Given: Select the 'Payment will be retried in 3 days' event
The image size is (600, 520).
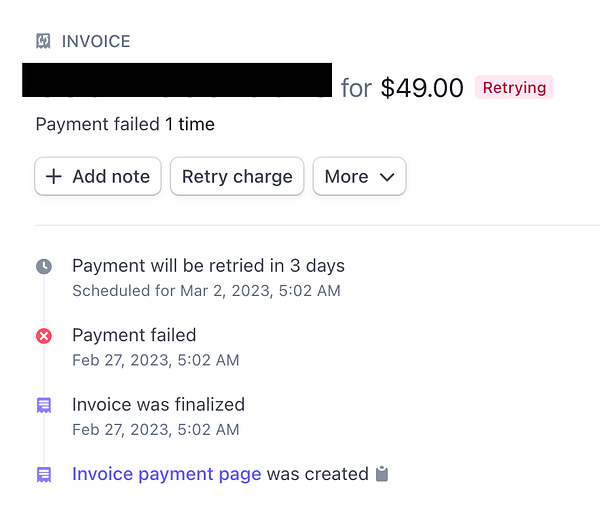Looking at the screenshot, I should 208,266.
